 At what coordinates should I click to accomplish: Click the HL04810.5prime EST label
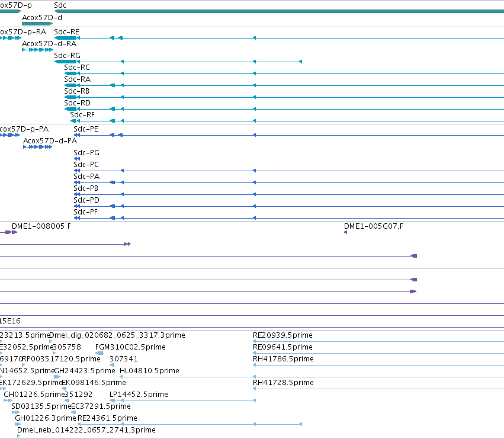(x=149, y=371)
